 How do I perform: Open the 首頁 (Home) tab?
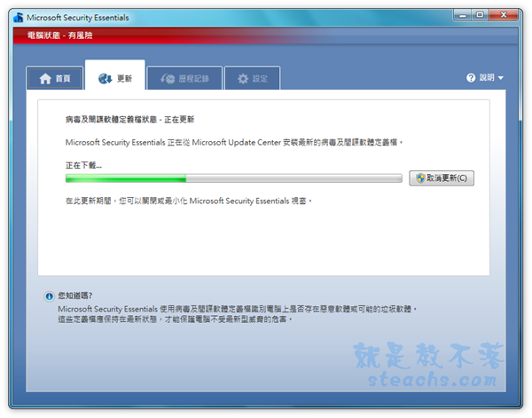(55, 78)
